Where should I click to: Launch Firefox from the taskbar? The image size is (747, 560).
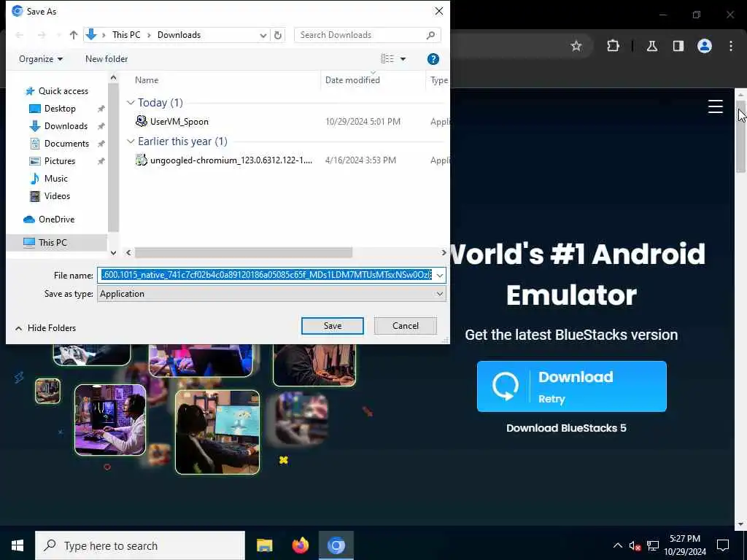coord(300,545)
